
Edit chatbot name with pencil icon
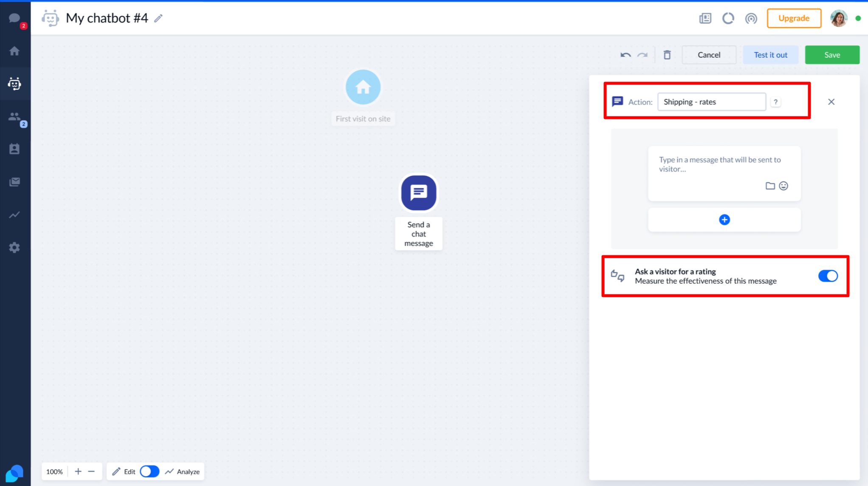click(158, 18)
